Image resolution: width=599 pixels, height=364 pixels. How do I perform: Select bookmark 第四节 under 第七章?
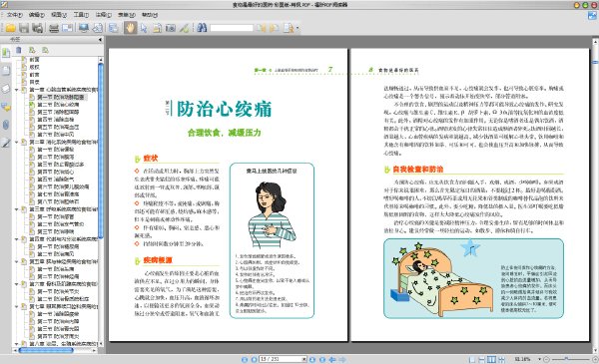tap(58, 336)
